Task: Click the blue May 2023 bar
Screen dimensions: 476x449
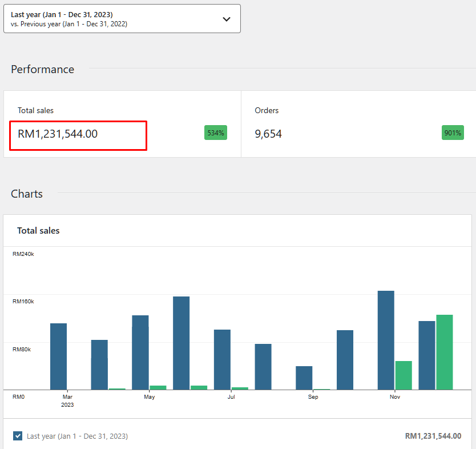Action: [140, 352]
